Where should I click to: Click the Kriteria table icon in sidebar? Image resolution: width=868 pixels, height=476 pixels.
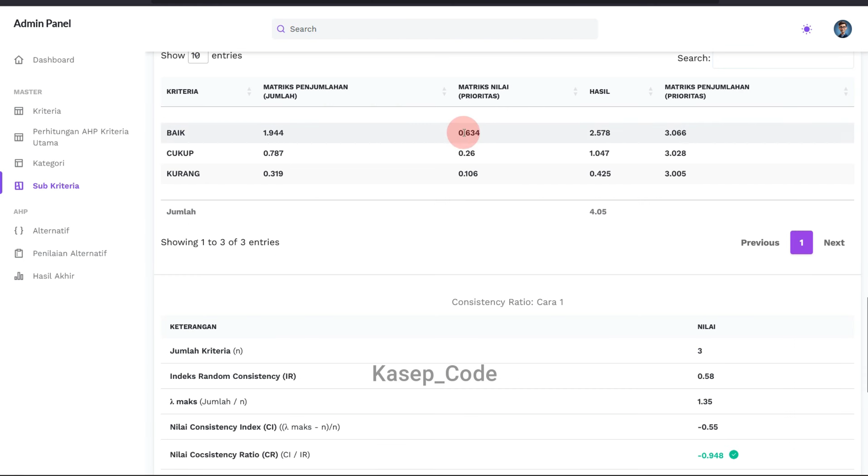click(x=19, y=111)
